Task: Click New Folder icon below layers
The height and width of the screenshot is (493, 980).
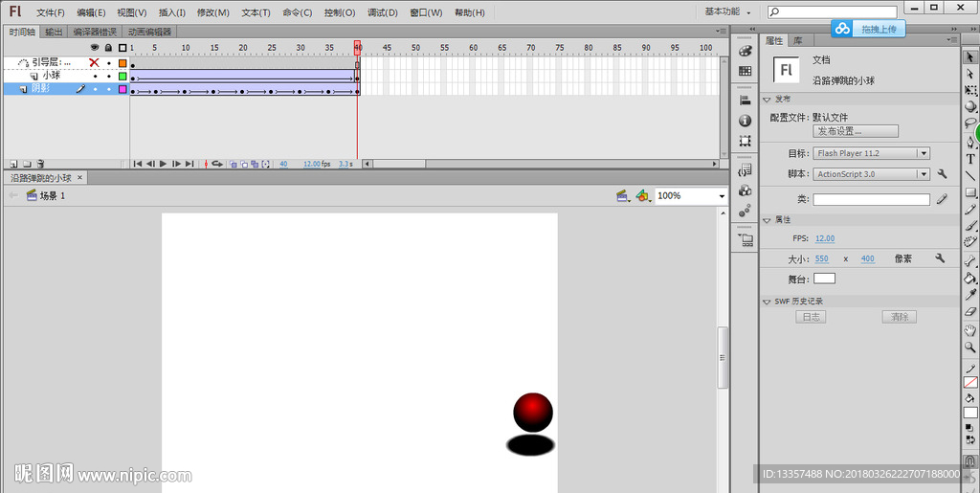Action: pos(27,164)
